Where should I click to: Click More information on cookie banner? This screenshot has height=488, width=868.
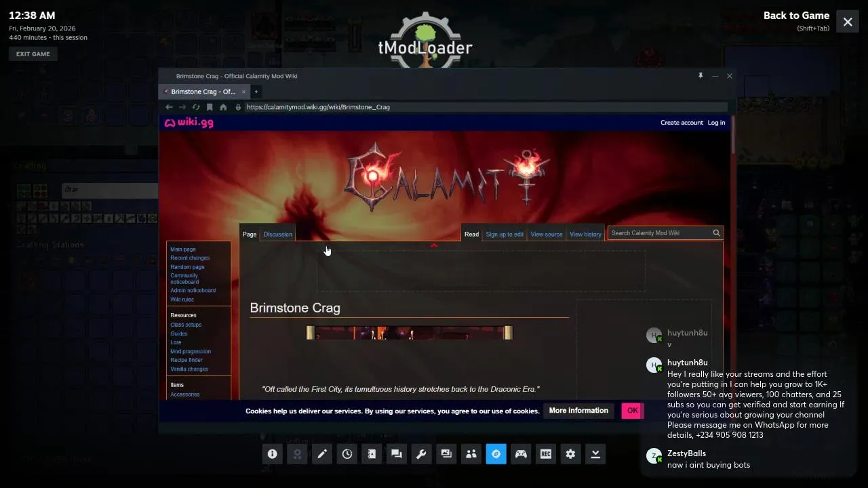(578, 411)
